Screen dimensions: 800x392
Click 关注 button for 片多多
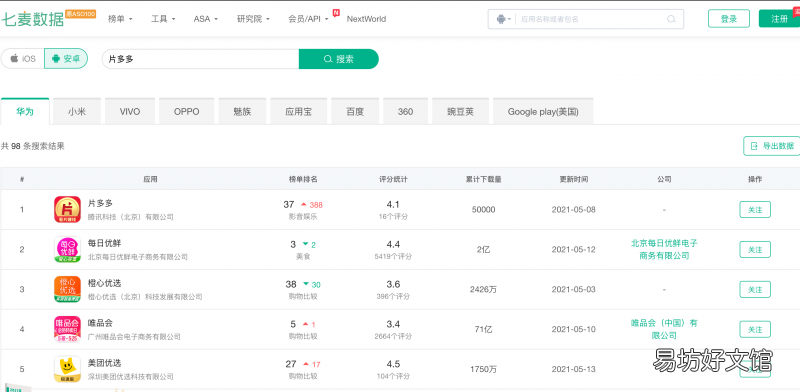pyautogui.click(x=755, y=210)
